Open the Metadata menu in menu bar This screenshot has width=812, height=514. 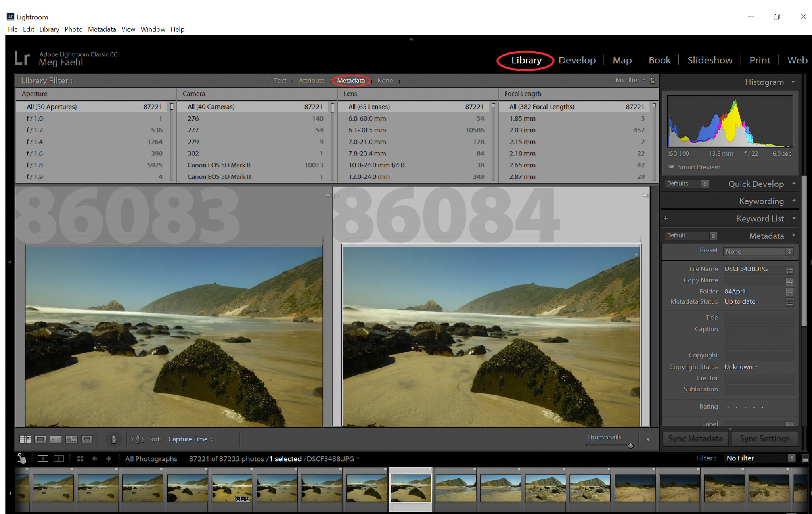(102, 29)
